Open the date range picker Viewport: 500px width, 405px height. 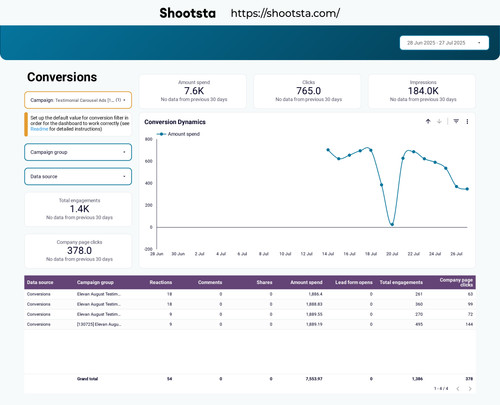click(x=444, y=43)
